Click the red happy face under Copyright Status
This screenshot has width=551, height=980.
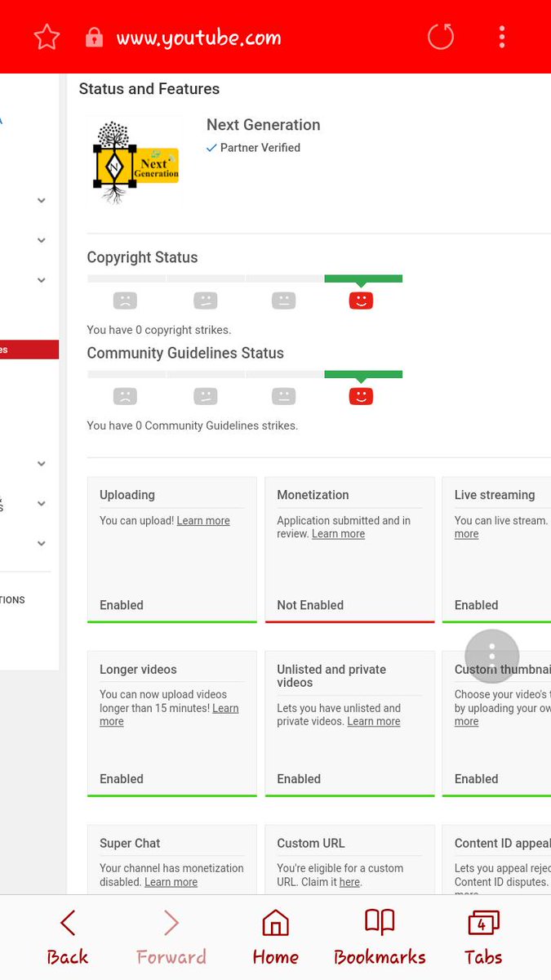click(361, 301)
